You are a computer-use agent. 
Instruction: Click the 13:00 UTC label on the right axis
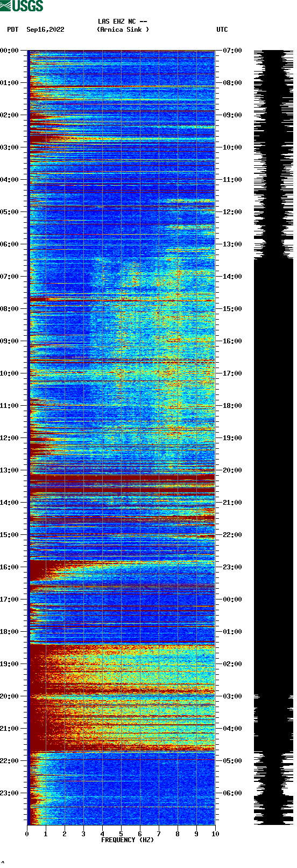coord(232,244)
